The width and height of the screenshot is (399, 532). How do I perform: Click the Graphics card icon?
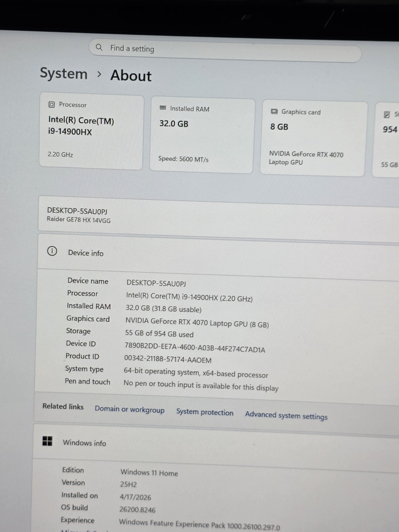tap(274, 111)
